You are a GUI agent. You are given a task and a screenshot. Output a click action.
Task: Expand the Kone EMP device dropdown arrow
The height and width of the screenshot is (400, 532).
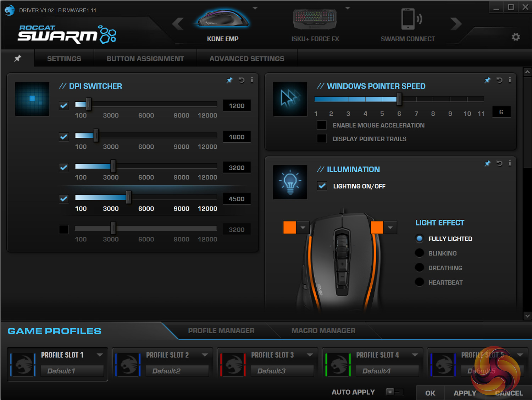[255, 8]
